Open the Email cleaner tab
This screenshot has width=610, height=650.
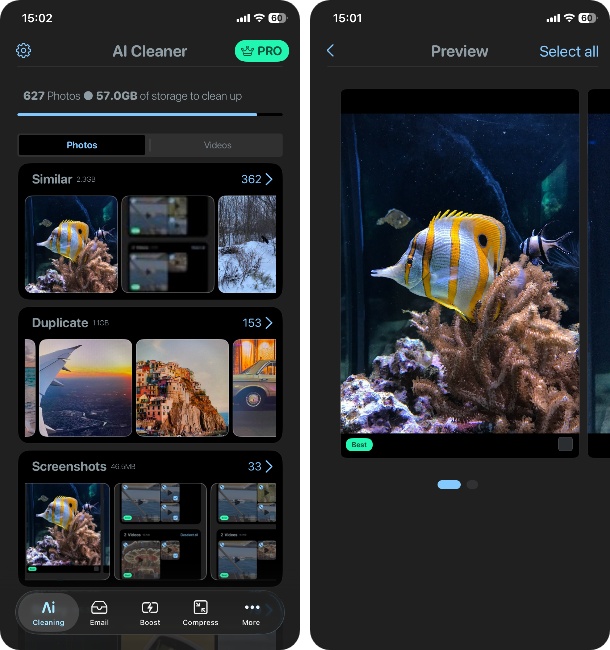(99, 613)
